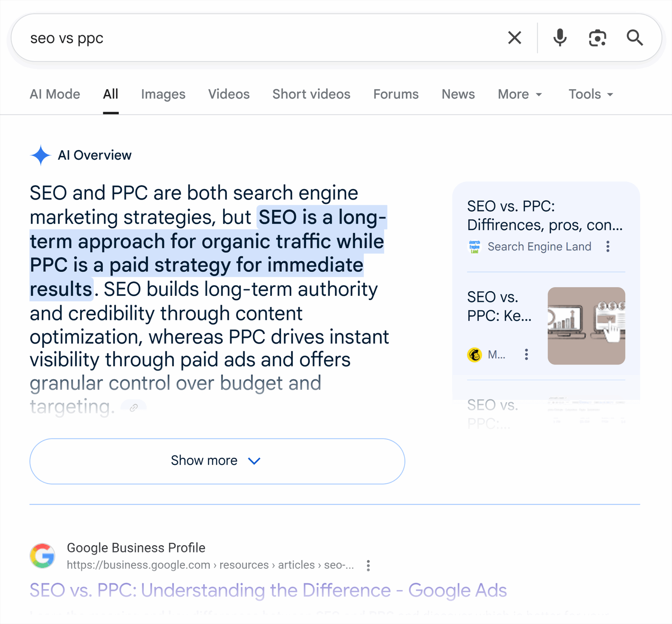Clear the search query with the X icon
The image size is (672, 624).
pyautogui.click(x=514, y=38)
